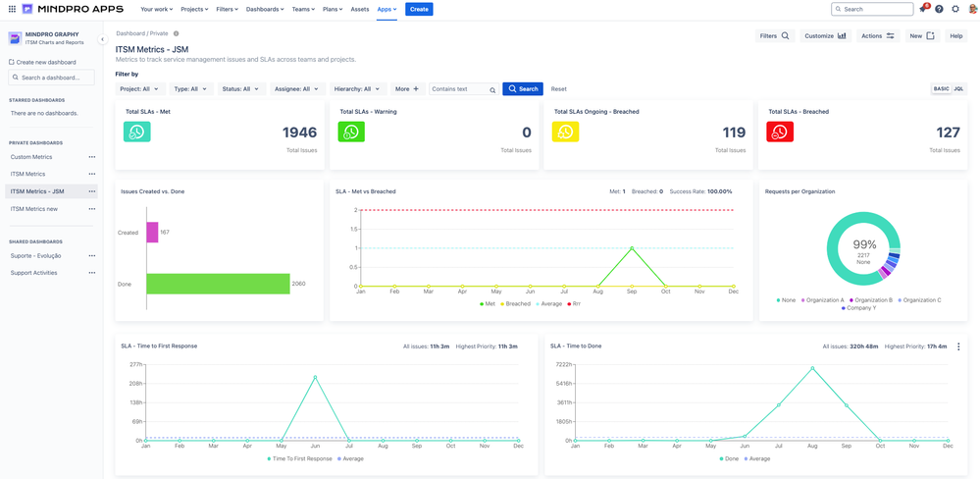
Task: Open options menu for ITSM Metrics dashboard
Action: pyautogui.click(x=92, y=174)
